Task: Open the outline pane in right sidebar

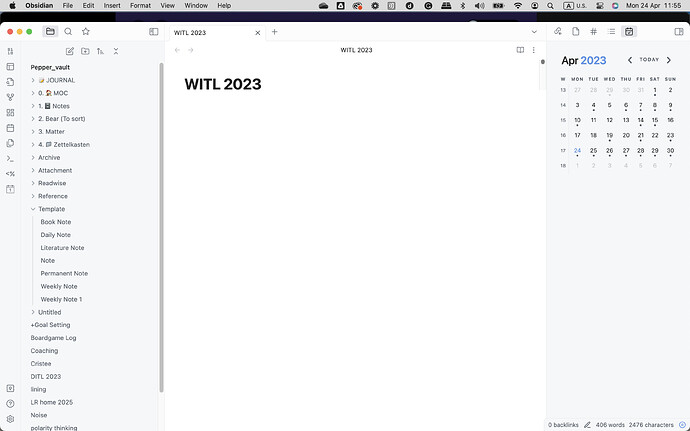Action: coord(611,32)
